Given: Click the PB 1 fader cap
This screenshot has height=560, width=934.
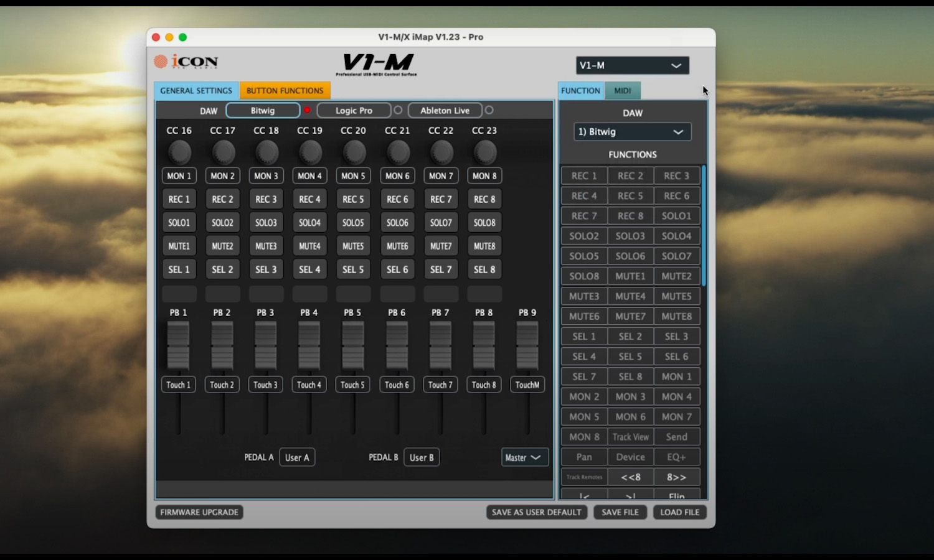Looking at the screenshot, I should tap(178, 346).
